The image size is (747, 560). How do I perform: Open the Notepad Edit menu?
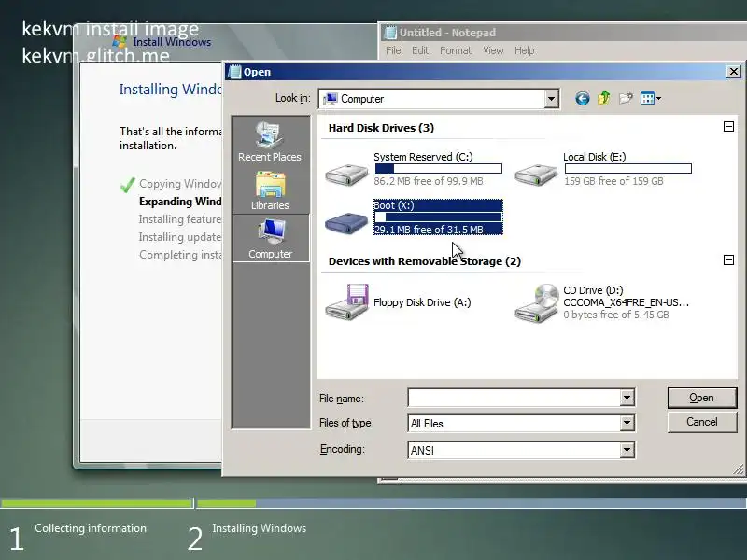point(420,50)
